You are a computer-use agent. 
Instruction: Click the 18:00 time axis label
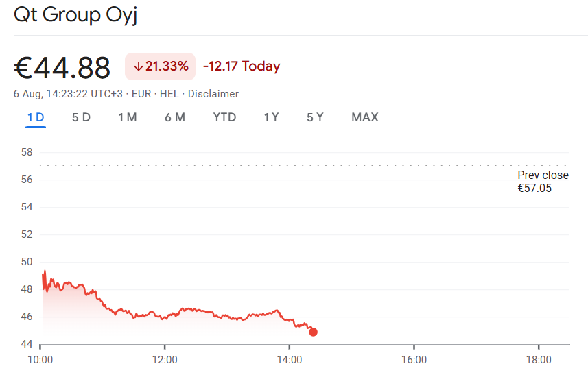[x=539, y=359]
